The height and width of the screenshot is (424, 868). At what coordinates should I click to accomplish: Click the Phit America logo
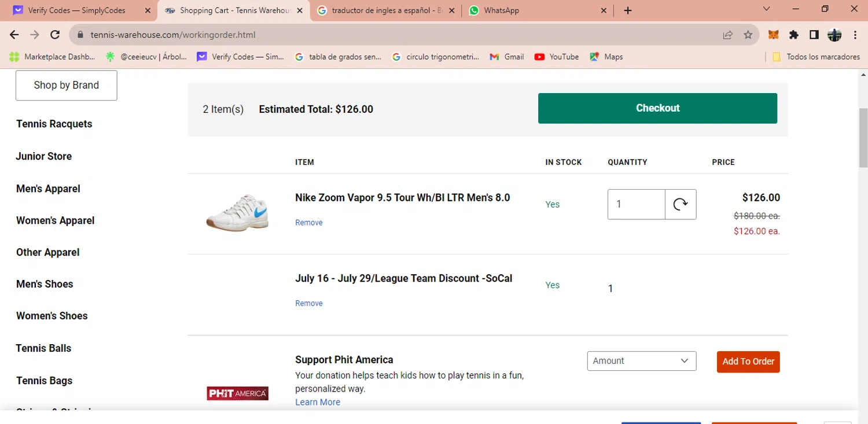point(237,393)
